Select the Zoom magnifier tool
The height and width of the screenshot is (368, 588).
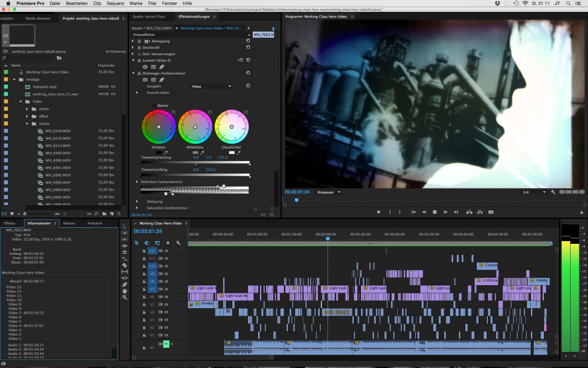(124, 298)
